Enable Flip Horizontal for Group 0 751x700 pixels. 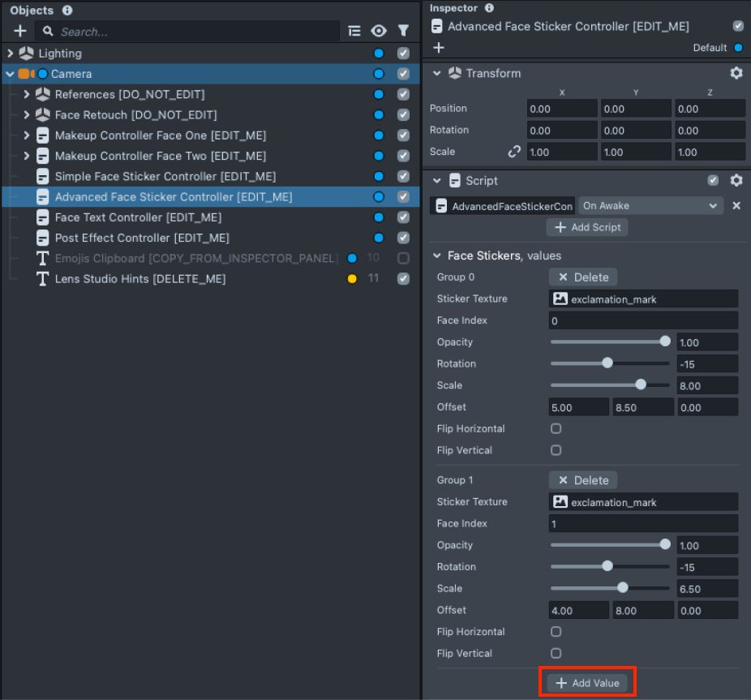[556, 428]
